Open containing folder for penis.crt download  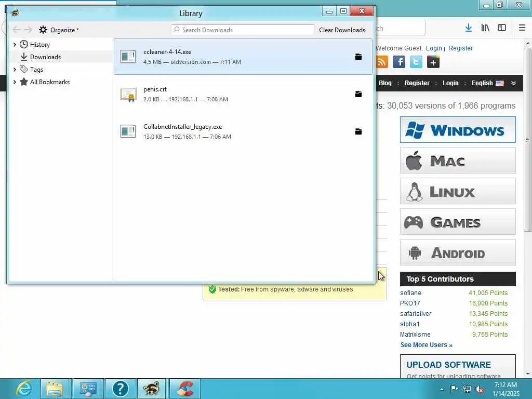[x=358, y=94]
